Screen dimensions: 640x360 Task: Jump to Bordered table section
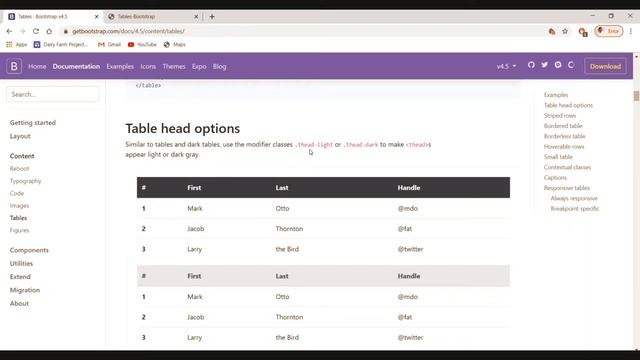[x=563, y=126]
